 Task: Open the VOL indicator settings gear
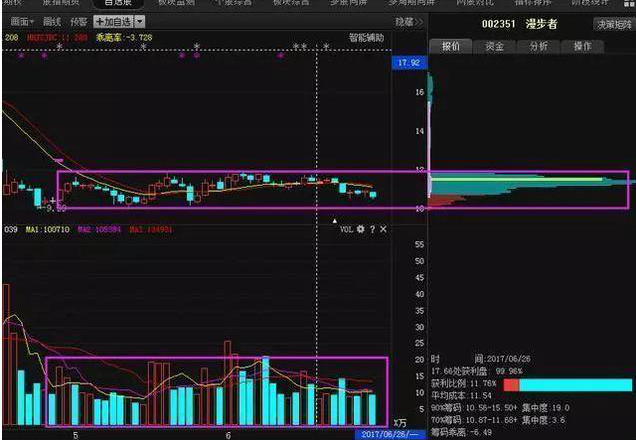click(360, 229)
